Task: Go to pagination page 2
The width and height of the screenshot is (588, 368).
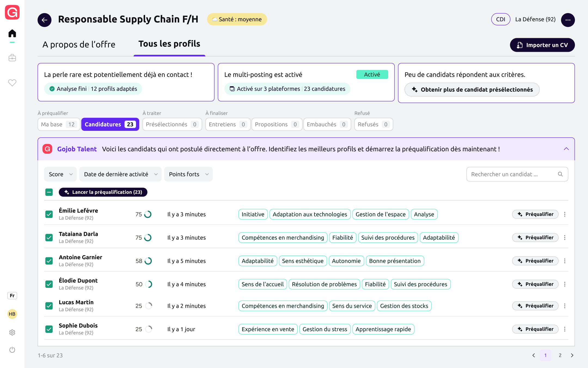Action: 560,355
